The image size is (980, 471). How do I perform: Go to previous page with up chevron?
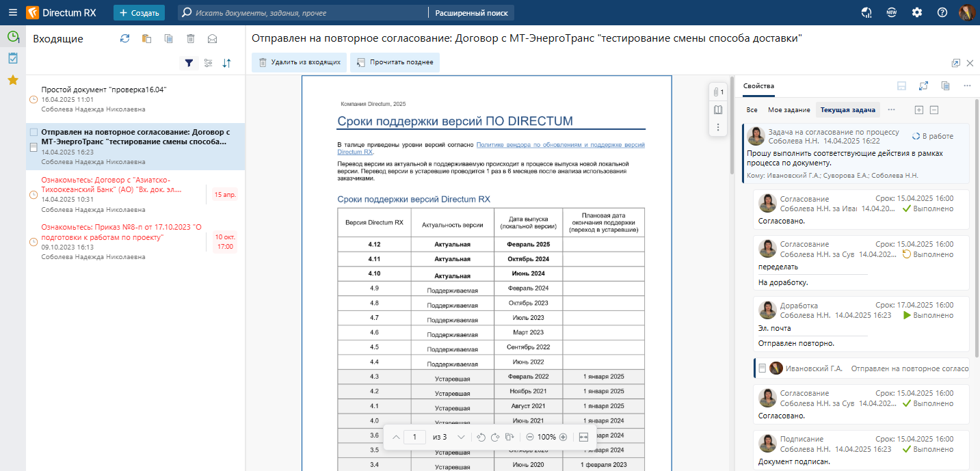(396, 437)
